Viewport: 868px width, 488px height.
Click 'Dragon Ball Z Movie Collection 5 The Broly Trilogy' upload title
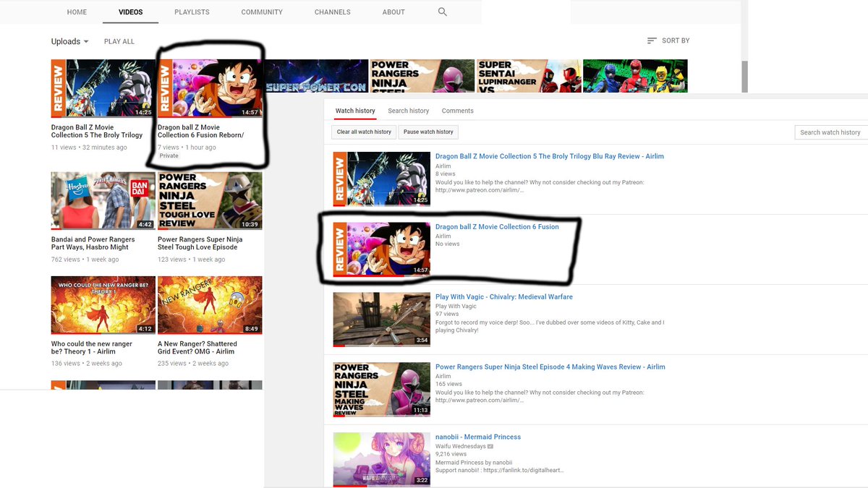coord(97,131)
